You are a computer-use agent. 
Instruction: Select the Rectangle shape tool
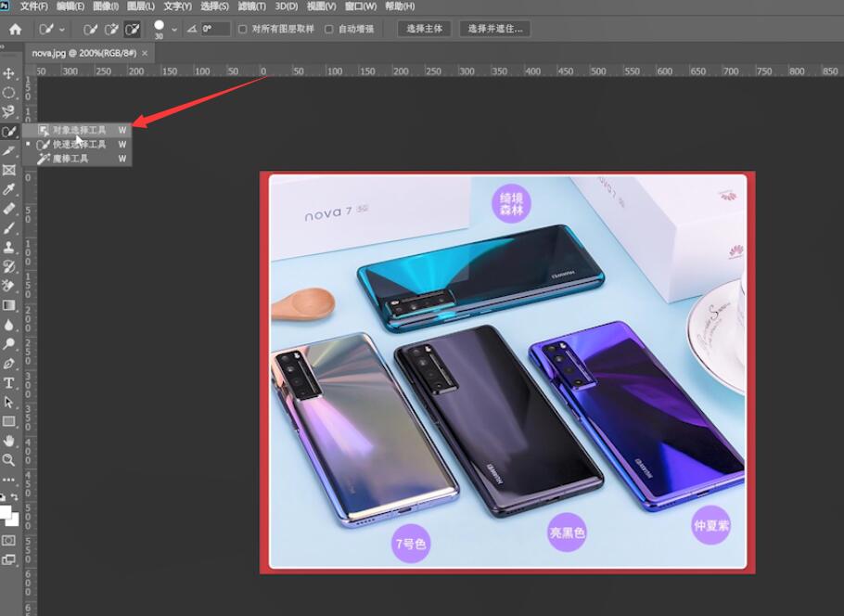[x=8, y=421]
